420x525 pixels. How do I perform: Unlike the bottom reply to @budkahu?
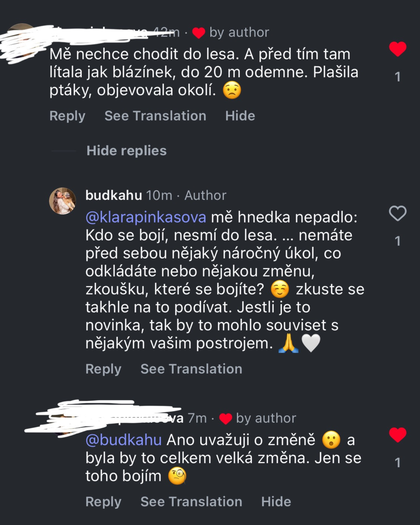tap(397, 434)
